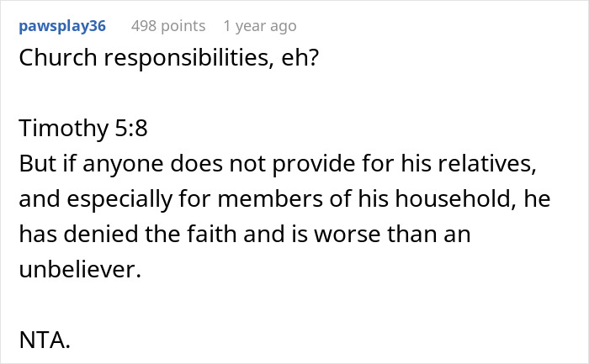Click the 498 points score
This screenshot has height=364, width=589.
click(167, 26)
